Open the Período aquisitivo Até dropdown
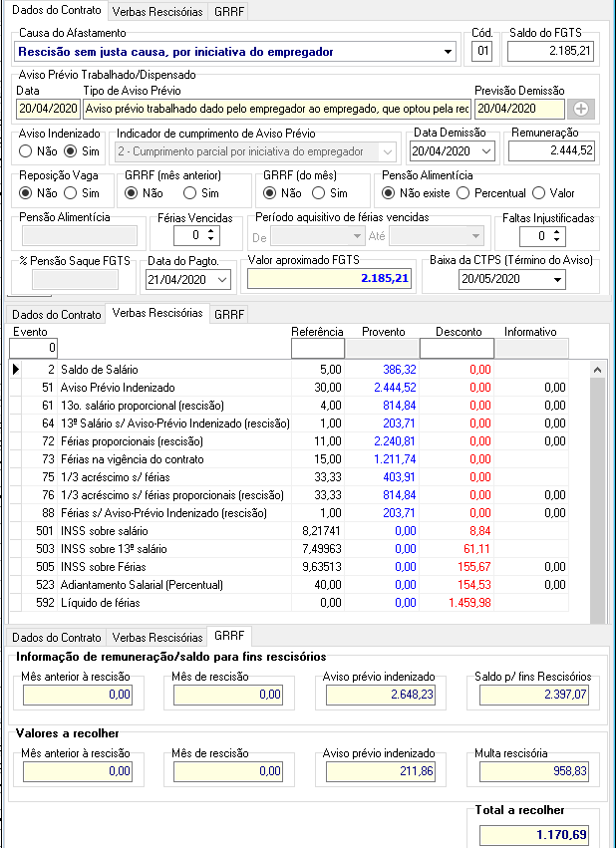This screenshot has width=616, height=848. coord(475,236)
